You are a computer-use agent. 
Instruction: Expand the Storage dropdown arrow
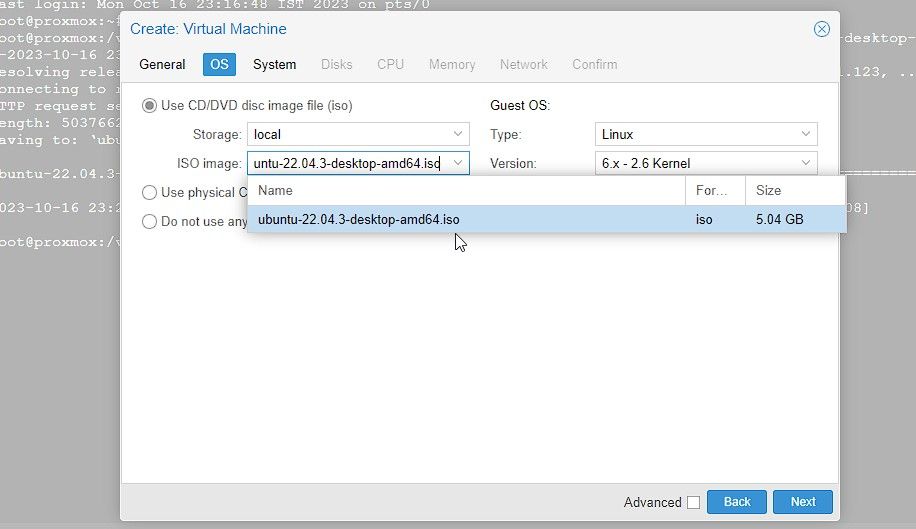[458, 134]
